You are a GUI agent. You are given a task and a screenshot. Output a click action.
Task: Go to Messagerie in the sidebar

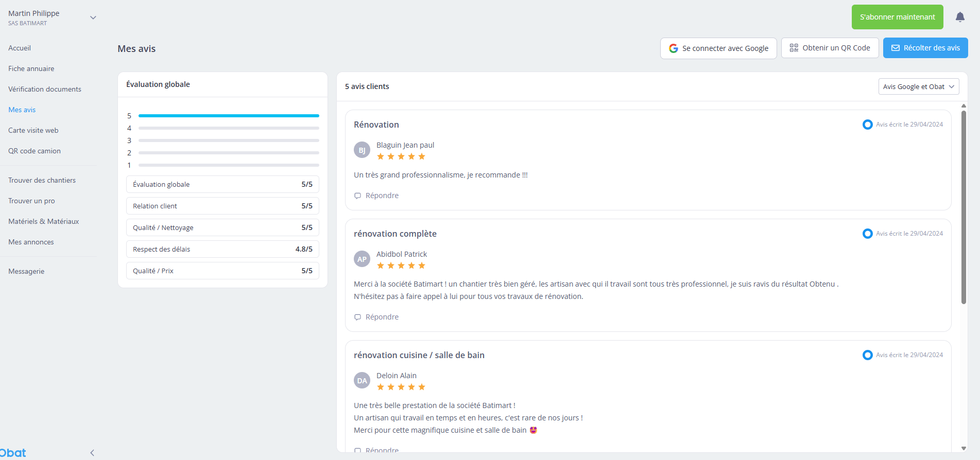(26, 271)
